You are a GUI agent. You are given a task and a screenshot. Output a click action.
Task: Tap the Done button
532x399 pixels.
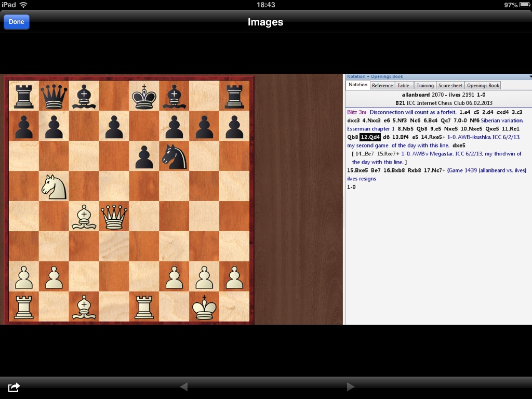pyautogui.click(x=17, y=22)
